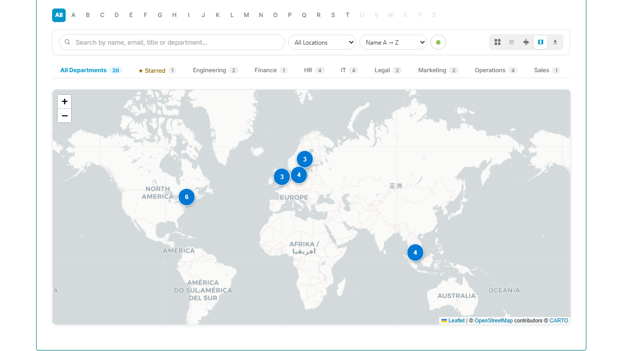The width and height of the screenshot is (644, 351).
Task: Open the 6-person cluster in North America
Action: [186, 197]
